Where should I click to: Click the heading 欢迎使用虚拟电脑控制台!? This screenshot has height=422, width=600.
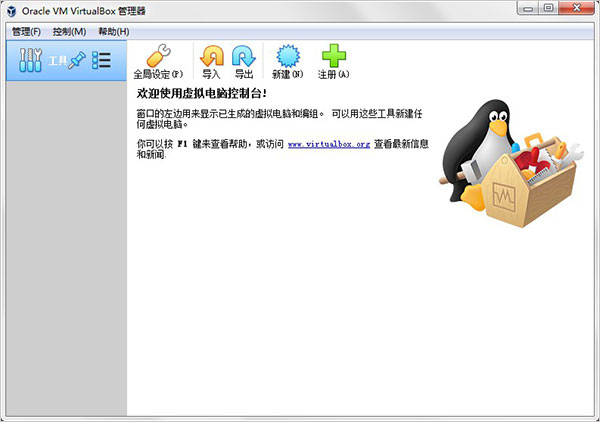click(202, 93)
